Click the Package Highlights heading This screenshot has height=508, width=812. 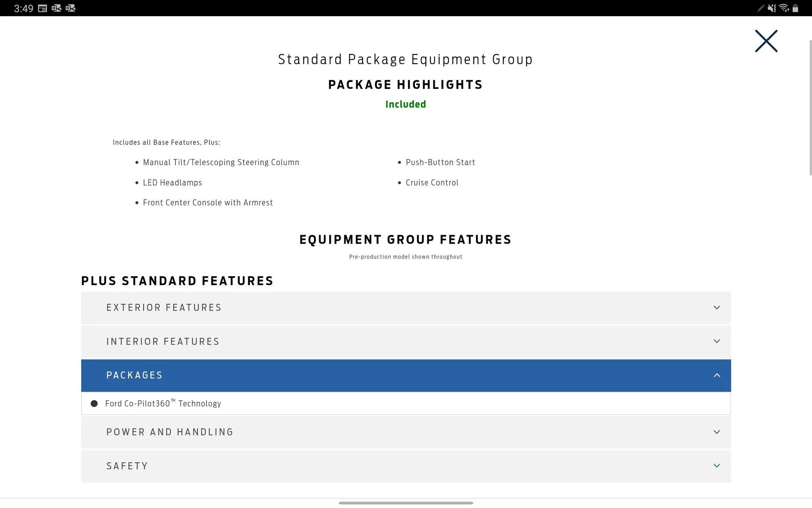tap(406, 85)
